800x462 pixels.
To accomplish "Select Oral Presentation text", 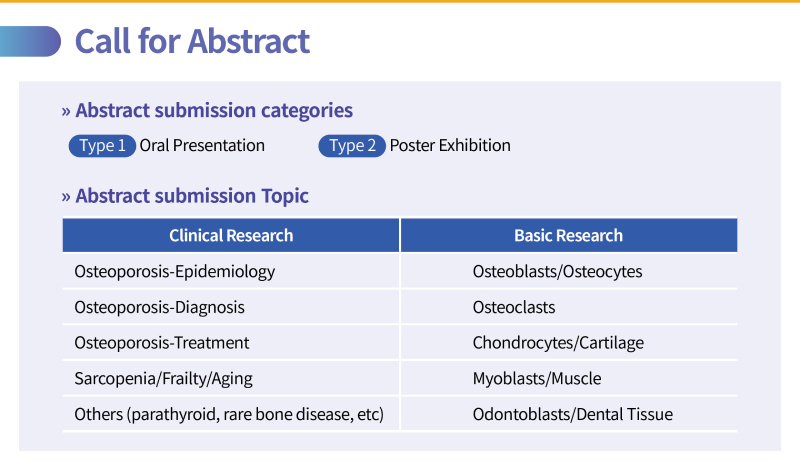I will [x=202, y=146].
